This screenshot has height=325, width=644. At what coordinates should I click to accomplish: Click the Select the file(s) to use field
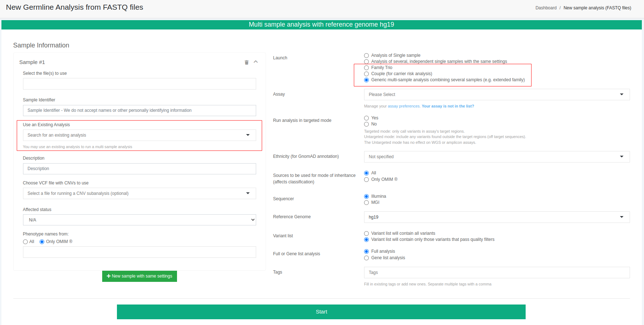pos(140,84)
